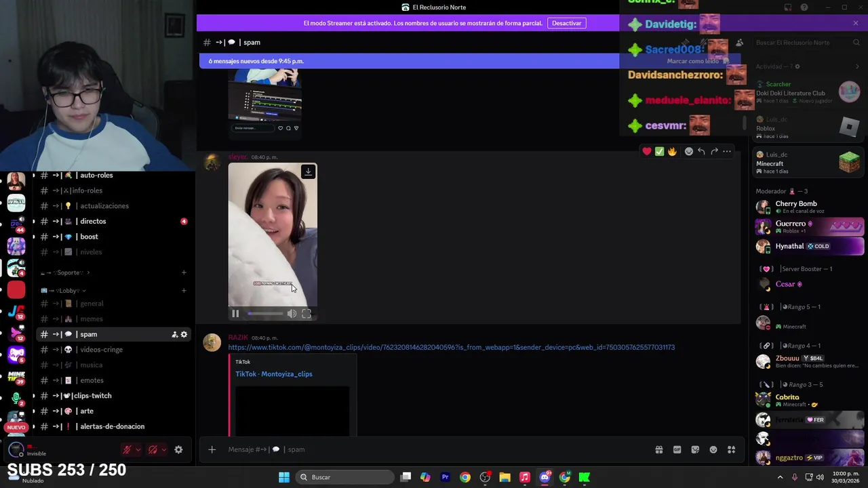Add the fire emoji reaction
The width and height of the screenshot is (868, 488).
[x=672, y=151]
